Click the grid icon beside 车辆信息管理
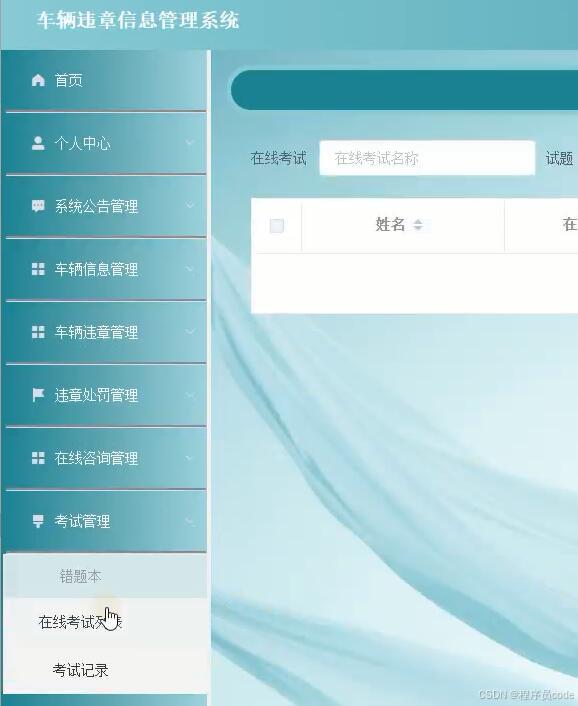Screen dimensions: 578x706 38,269
